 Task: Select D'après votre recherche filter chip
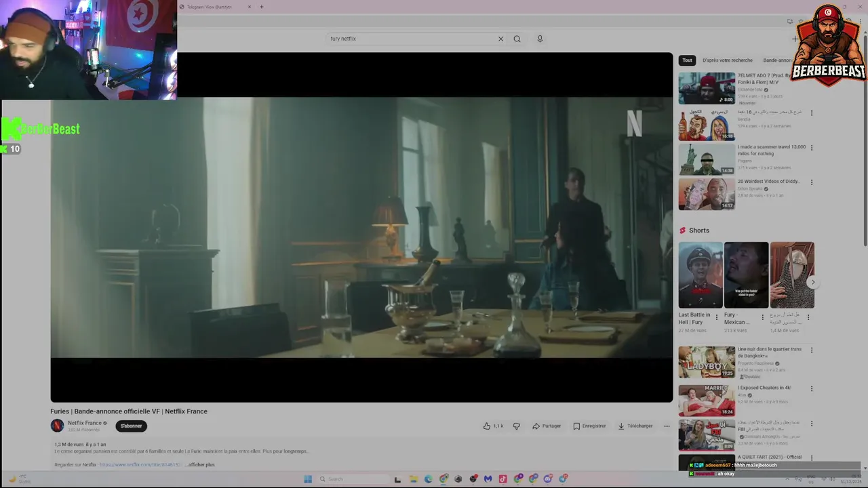tap(727, 60)
